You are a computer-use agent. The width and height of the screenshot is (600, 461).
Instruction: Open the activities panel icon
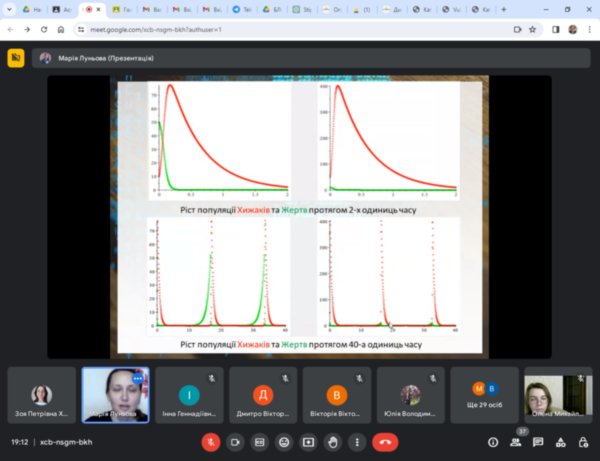click(561, 441)
